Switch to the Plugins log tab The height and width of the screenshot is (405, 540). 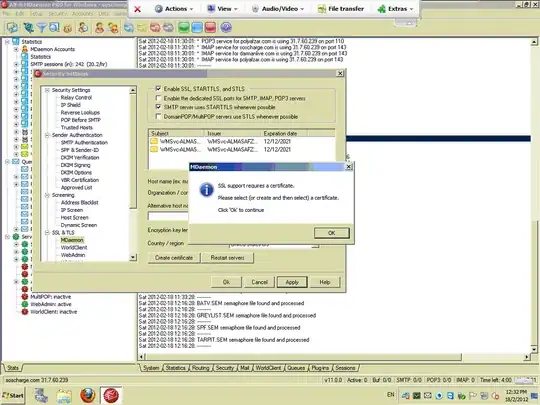point(320,368)
